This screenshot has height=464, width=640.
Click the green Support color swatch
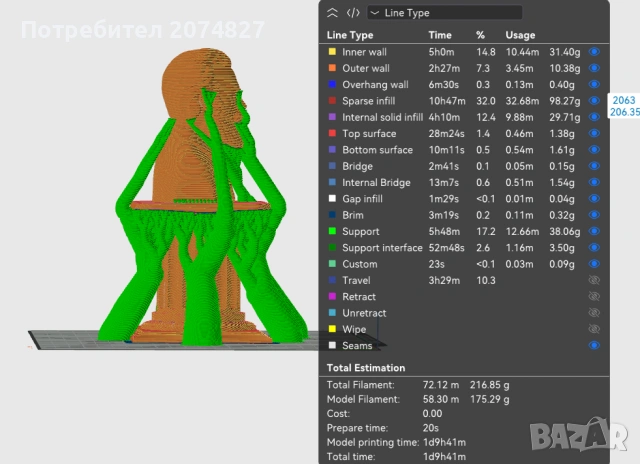(332, 232)
